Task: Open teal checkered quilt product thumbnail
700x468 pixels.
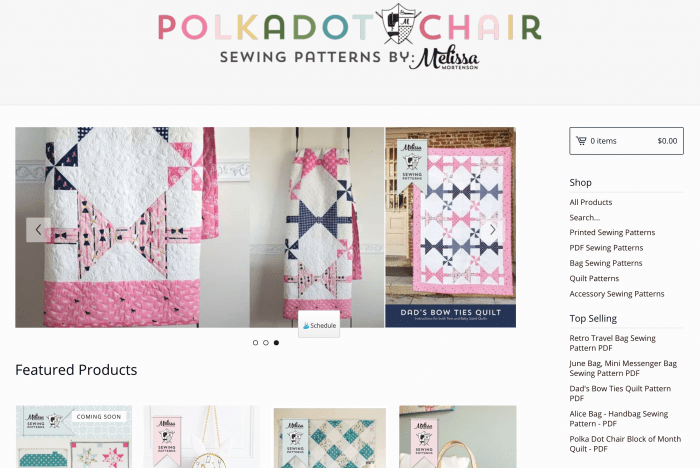Action: [330, 438]
